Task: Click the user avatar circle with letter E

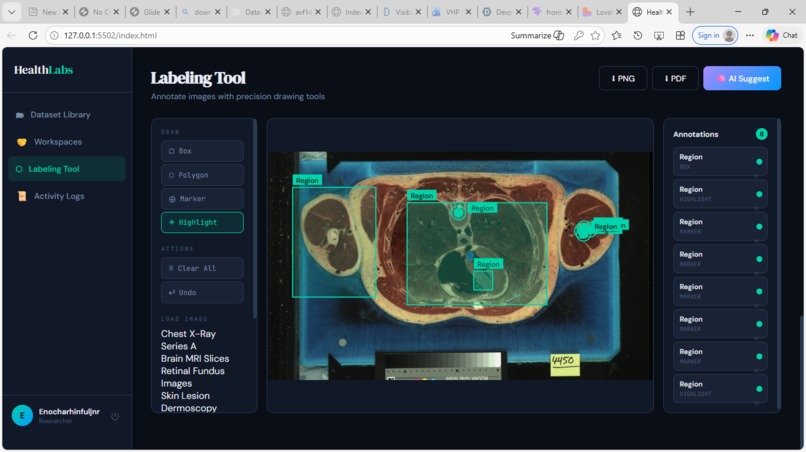Action: point(22,415)
